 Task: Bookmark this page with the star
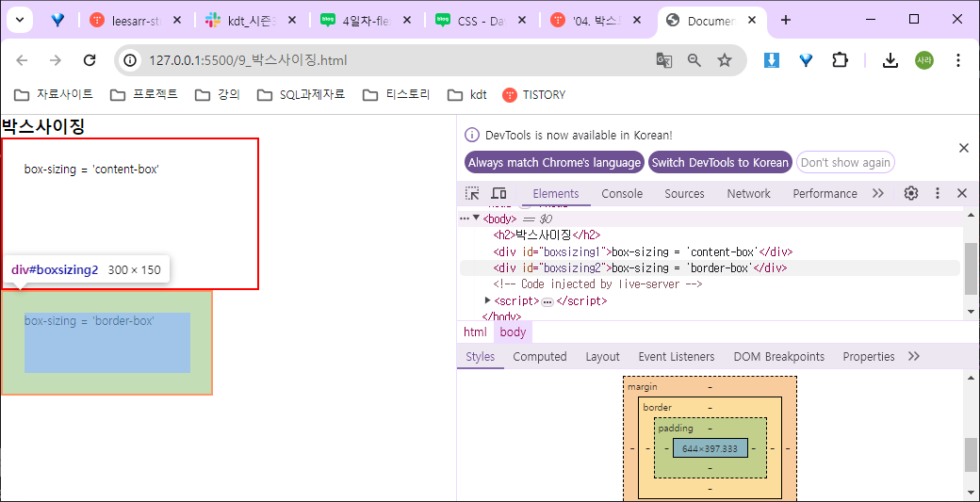coord(725,60)
